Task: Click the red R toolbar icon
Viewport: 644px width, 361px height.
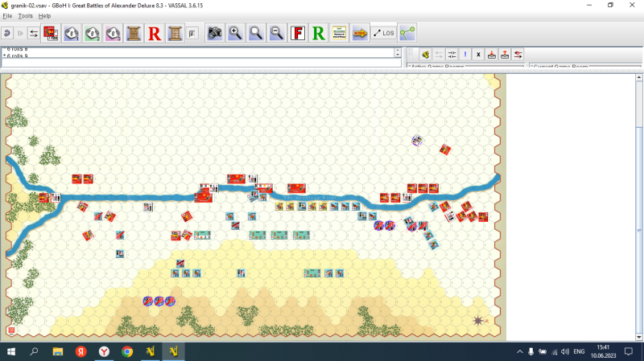Action: click(x=155, y=33)
